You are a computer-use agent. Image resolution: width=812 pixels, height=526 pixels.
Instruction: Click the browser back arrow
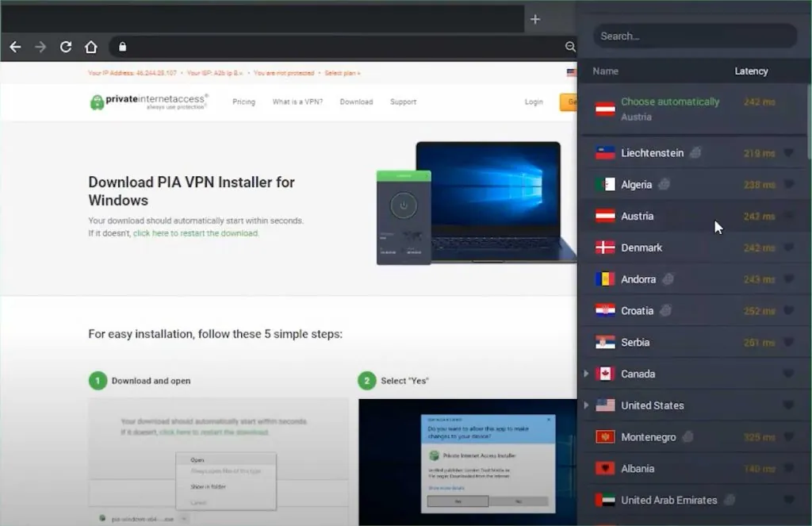coord(16,47)
